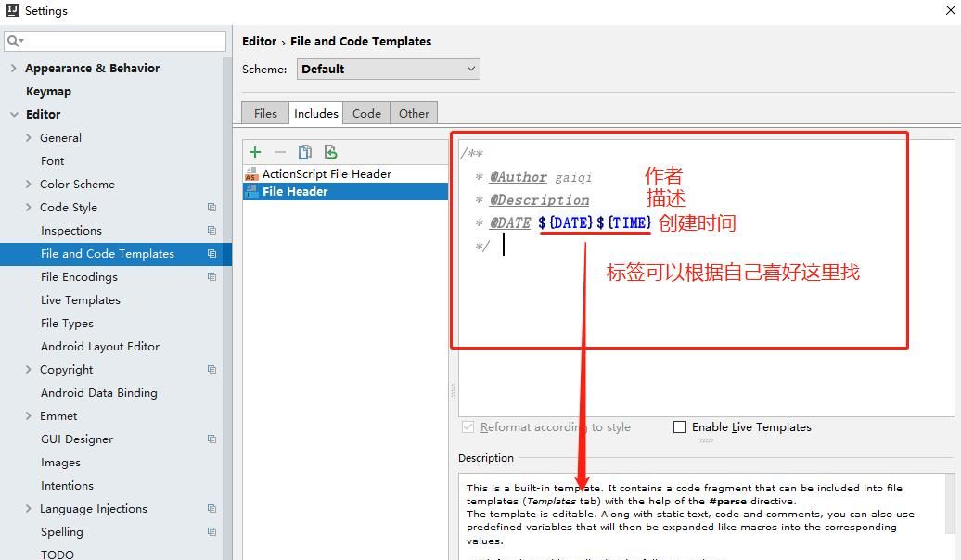Expand the Color Scheme node

coord(28,184)
